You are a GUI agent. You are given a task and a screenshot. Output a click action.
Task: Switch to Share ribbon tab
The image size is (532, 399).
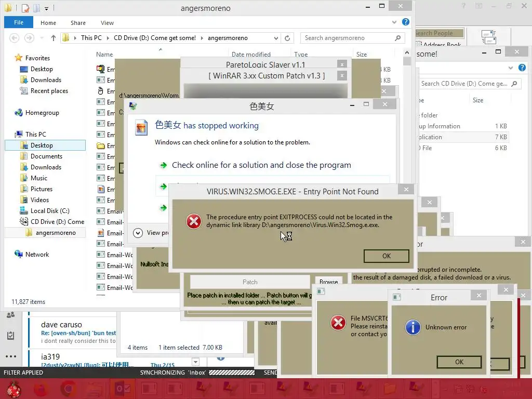(x=78, y=23)
